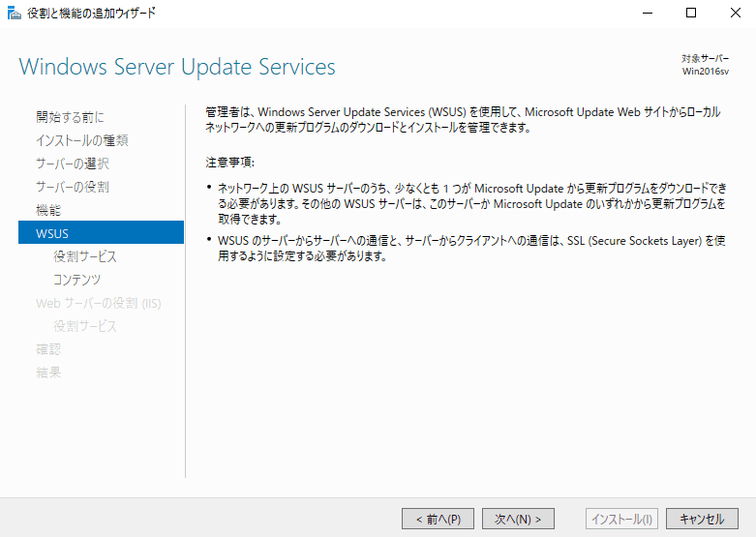Minimize the wizard window
This screenshot has width=756, height=537.
click(x=648, y=13)
